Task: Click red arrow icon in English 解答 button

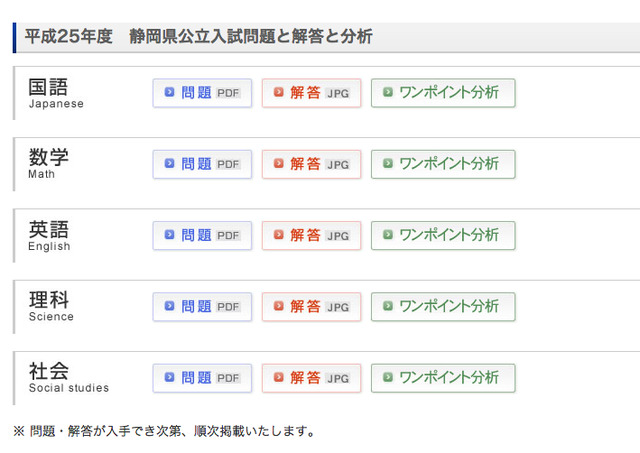Action: coord(279,235)
